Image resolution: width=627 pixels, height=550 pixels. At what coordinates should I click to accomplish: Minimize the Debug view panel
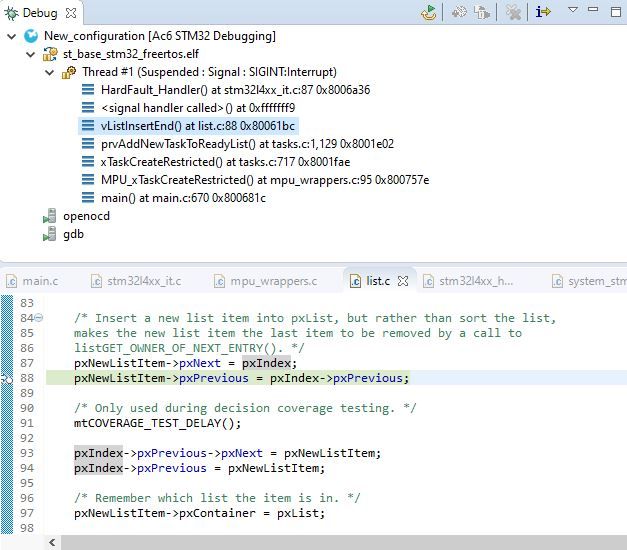[x=593, y=9]
